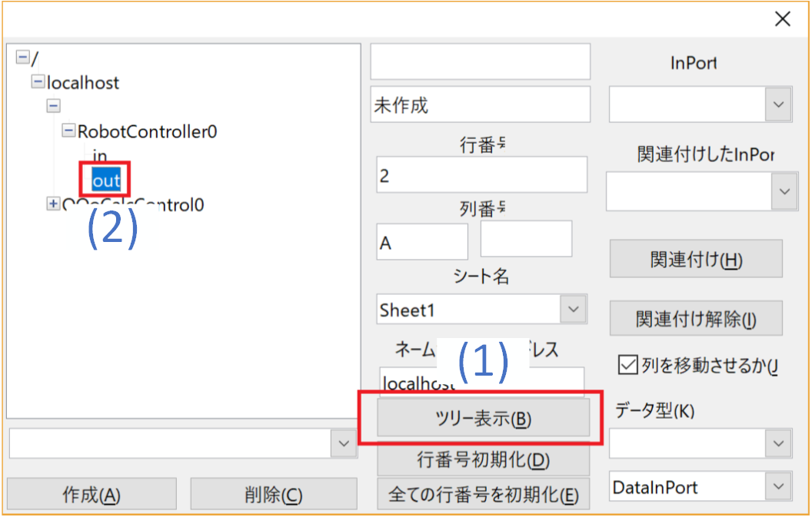Screen dimensions: 812x517
Task: Expand the OOoCalcControl0 tree node
Action: pos(53,204)
